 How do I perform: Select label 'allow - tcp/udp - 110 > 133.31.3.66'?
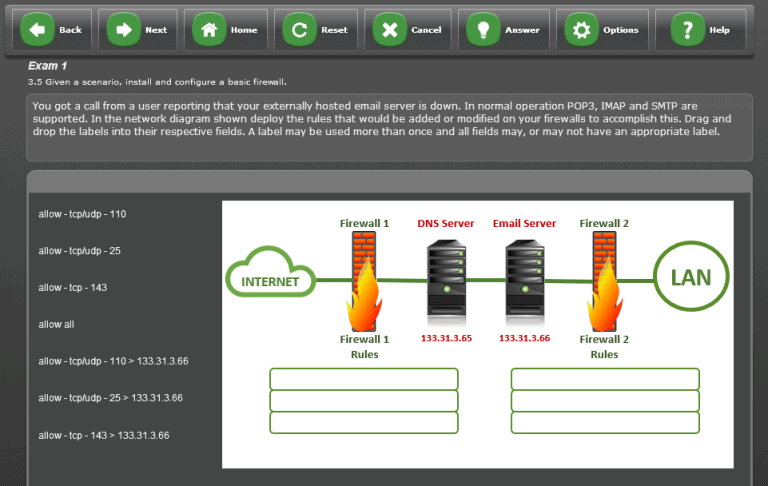click(x=113, y=361)
